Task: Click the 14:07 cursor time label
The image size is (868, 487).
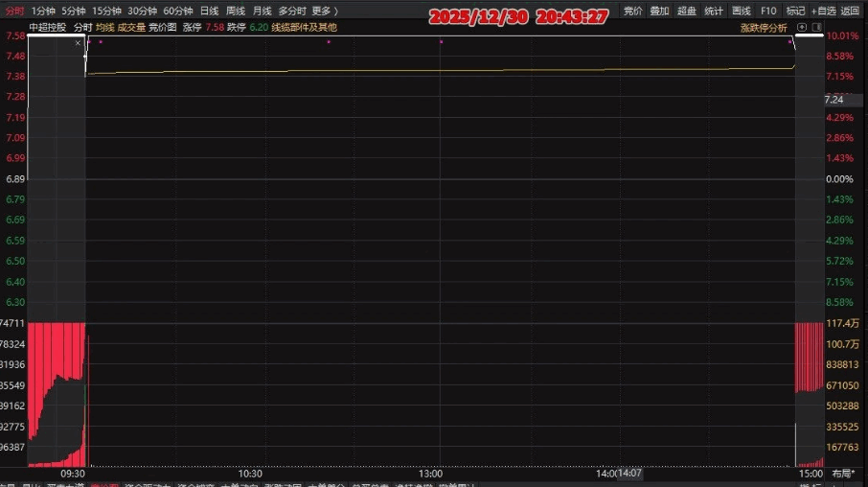Action: (x=629, y=474)
